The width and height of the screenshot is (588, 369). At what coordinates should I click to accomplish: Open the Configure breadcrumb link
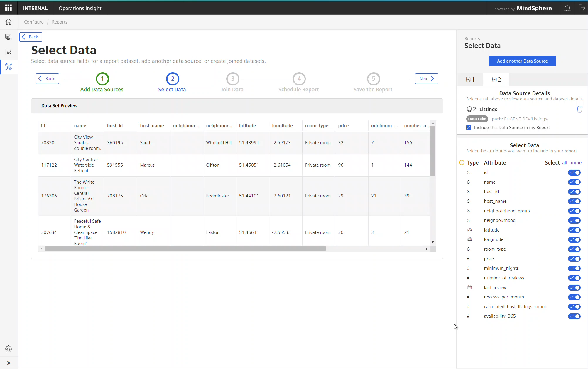[x=34, y=22]
